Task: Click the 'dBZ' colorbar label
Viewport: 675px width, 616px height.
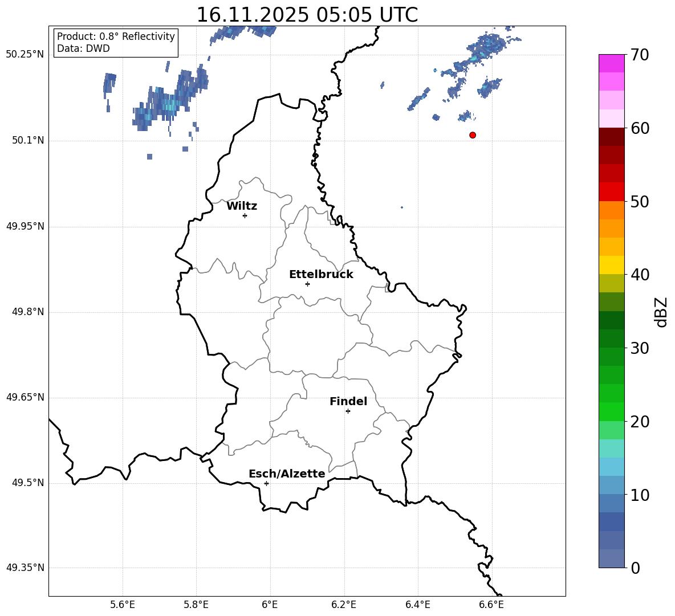Action: (x=662, y=312)
